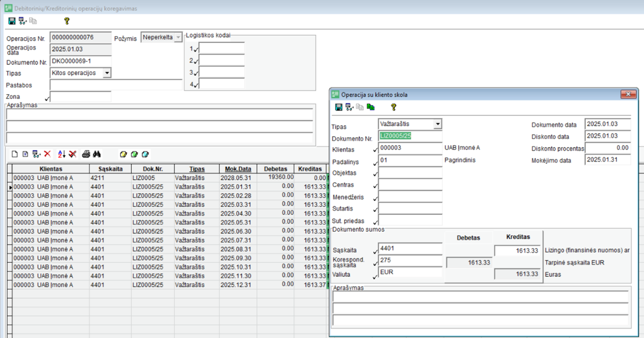Open Sut. priedas lookup checkmark
644x338 pixels.
(x=375, y=222)
